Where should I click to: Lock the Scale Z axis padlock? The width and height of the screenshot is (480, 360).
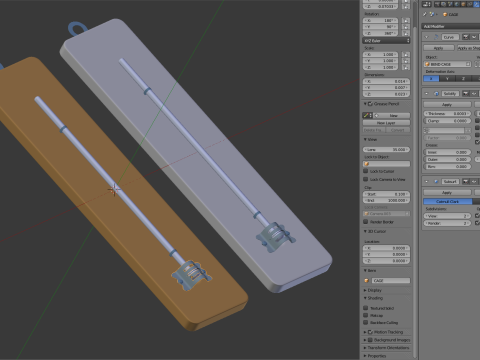point(406,67)
